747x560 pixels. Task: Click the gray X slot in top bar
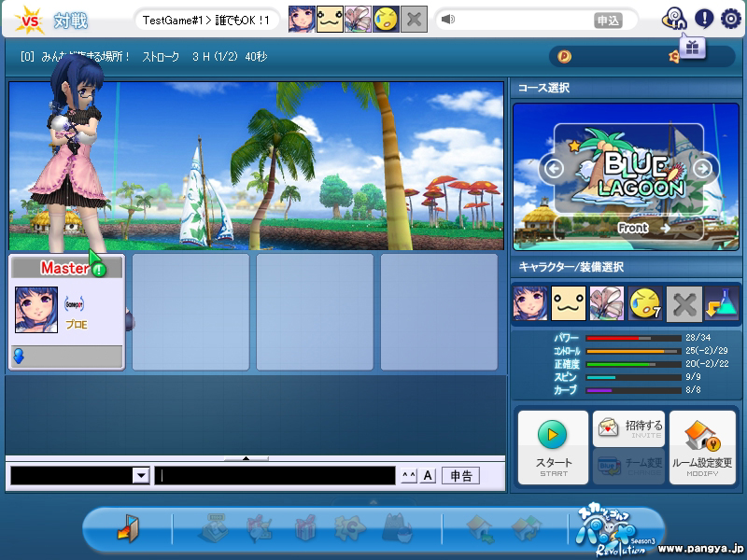click(x=414, y=19)
